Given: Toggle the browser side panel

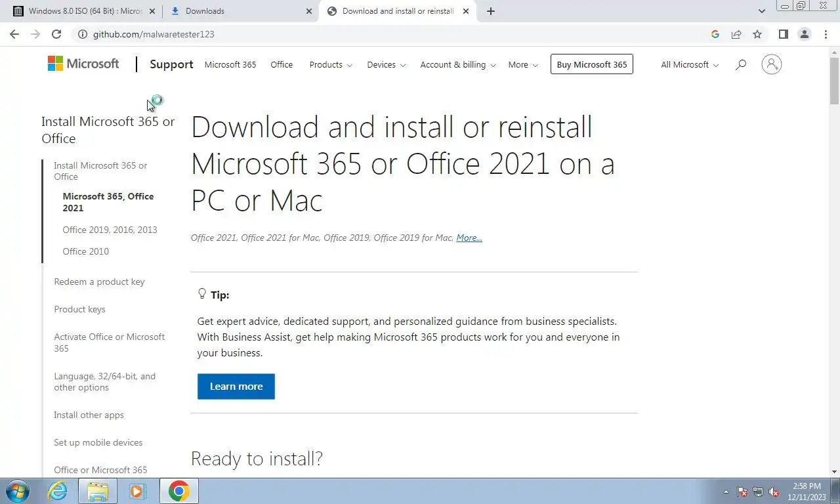Looking at the screenshot, I should point(783,34).
